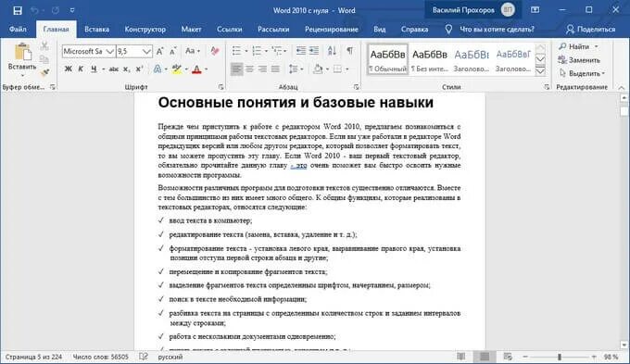Toggle italic К formatting
The image size is (630, 364).
click(81, 69)
